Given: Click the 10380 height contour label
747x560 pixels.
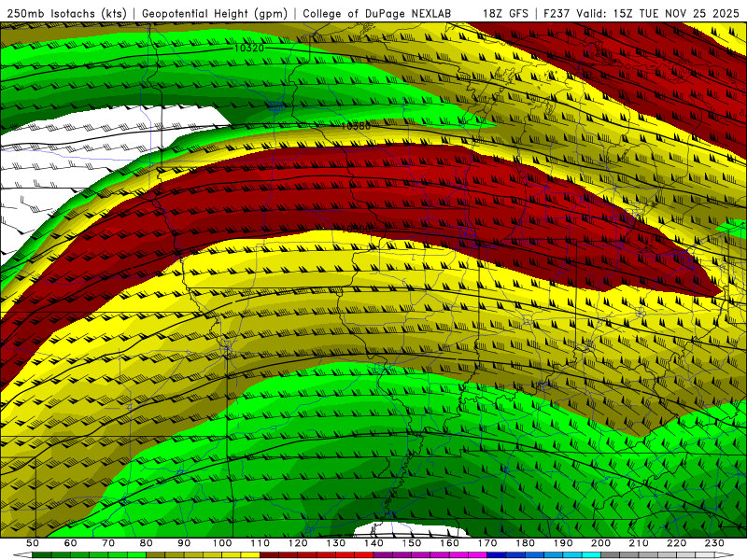Looking at the screenshot, I should [356, 126].
